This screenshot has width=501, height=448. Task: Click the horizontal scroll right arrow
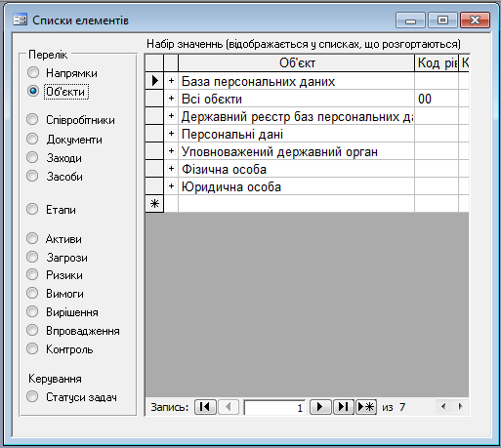click(460, 406)
